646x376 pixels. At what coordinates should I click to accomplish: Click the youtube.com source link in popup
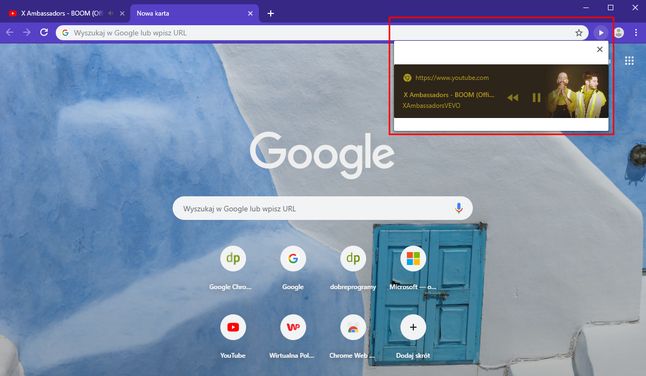pyautogui.click(x=452, y=77)
